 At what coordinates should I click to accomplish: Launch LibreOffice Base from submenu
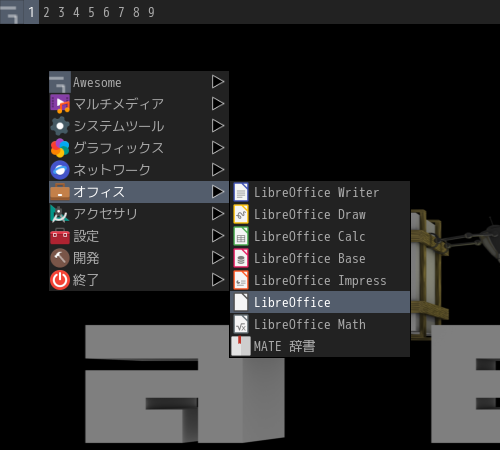320,258
